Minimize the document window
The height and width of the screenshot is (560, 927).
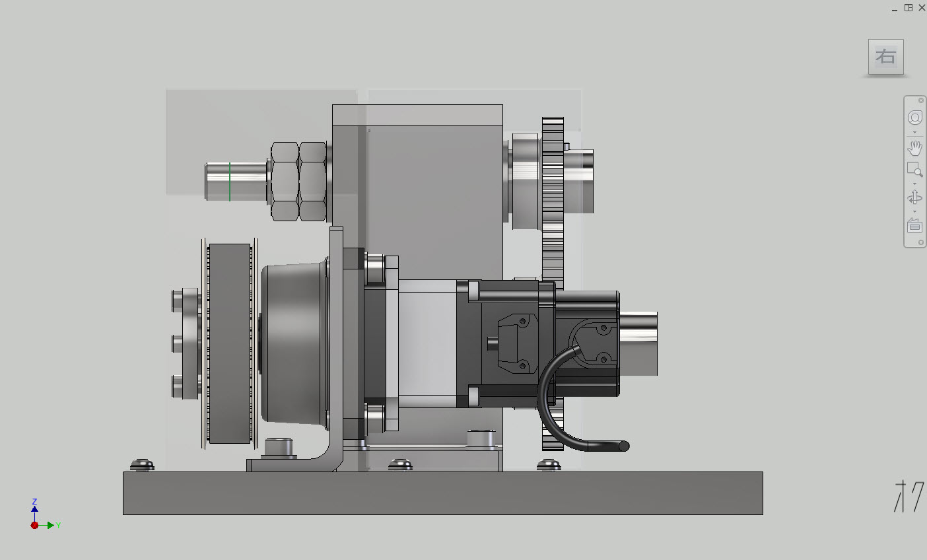(x=895, y=9)
